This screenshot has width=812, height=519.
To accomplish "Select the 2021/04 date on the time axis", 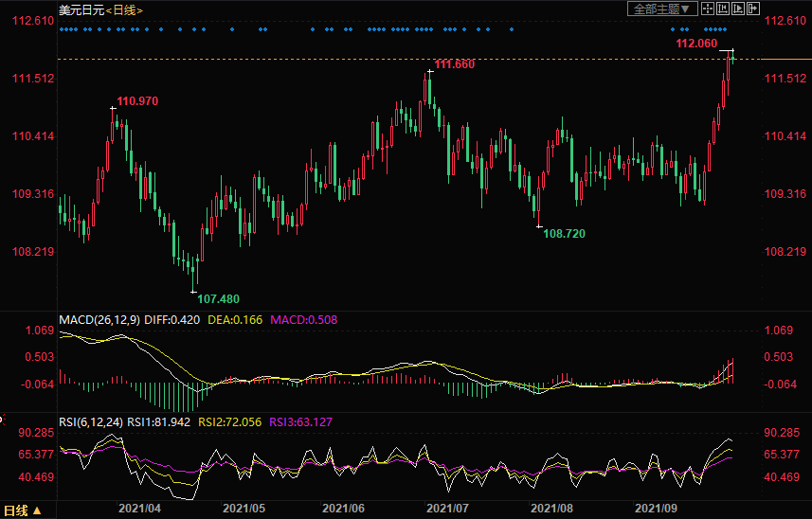I will click(x=138, y=509).
